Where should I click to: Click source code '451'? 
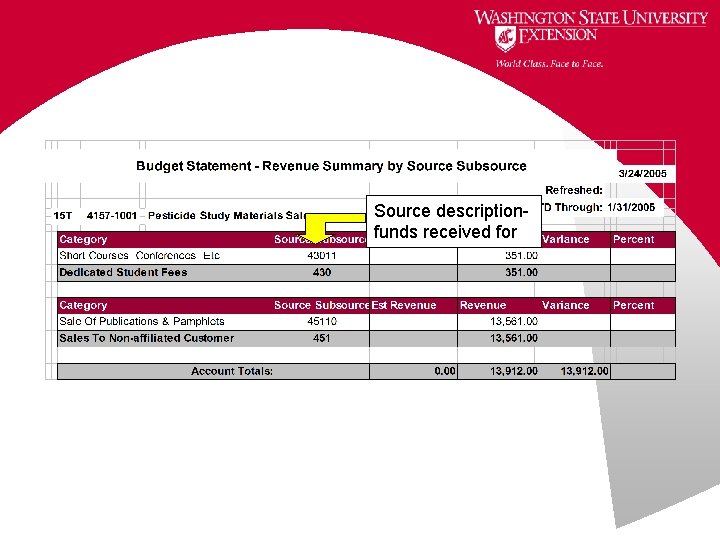(321, 338)
